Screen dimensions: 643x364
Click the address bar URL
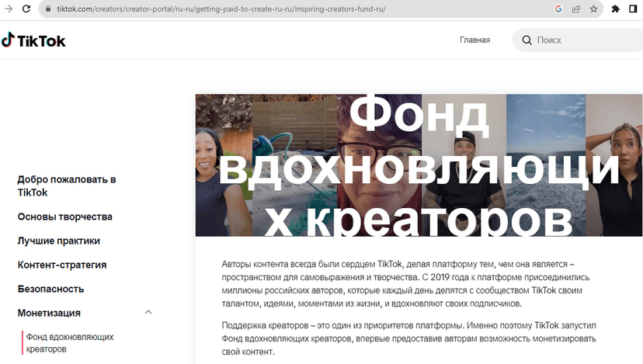click(x=221, y=9)
